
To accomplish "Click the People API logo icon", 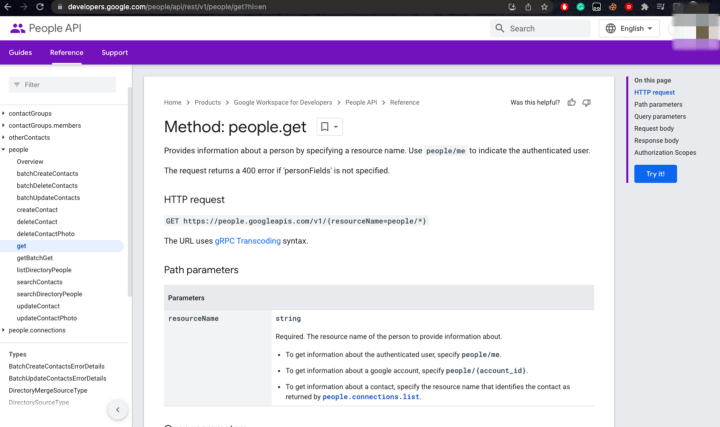I will pos(17,28).
